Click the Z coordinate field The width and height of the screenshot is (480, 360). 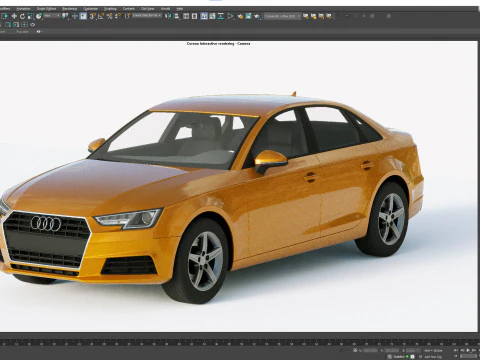pyautogui.click(x=413, y=351)
